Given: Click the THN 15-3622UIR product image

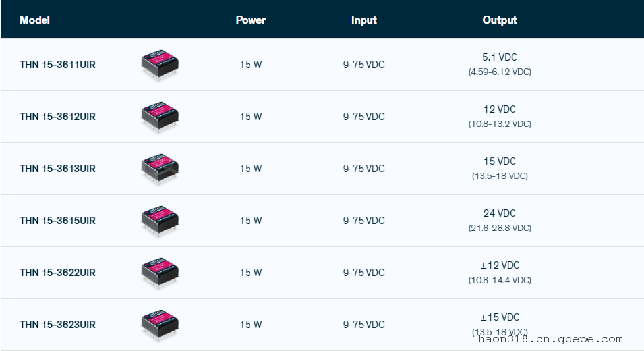Looking at the screenshot, I should (160, 273).
